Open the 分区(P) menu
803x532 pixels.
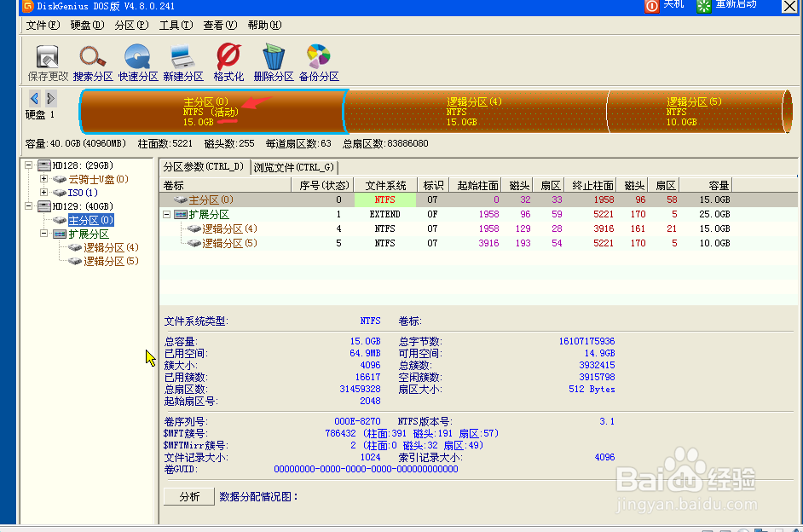(130, 26)
